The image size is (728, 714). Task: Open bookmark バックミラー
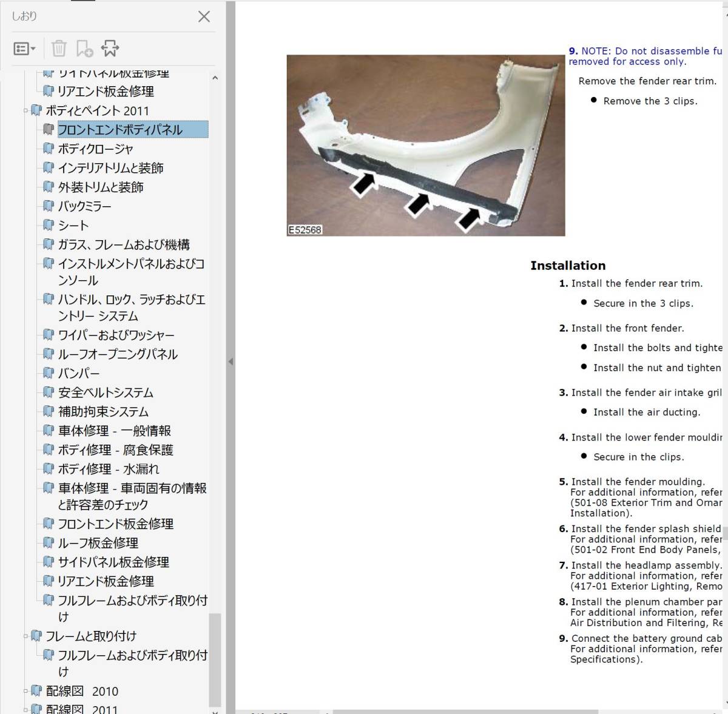(84, 206)
